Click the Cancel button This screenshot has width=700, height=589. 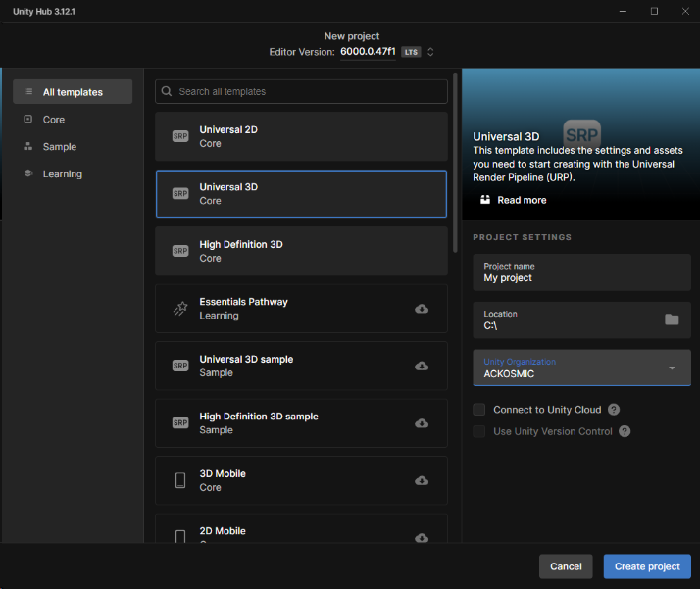(566, 566)
